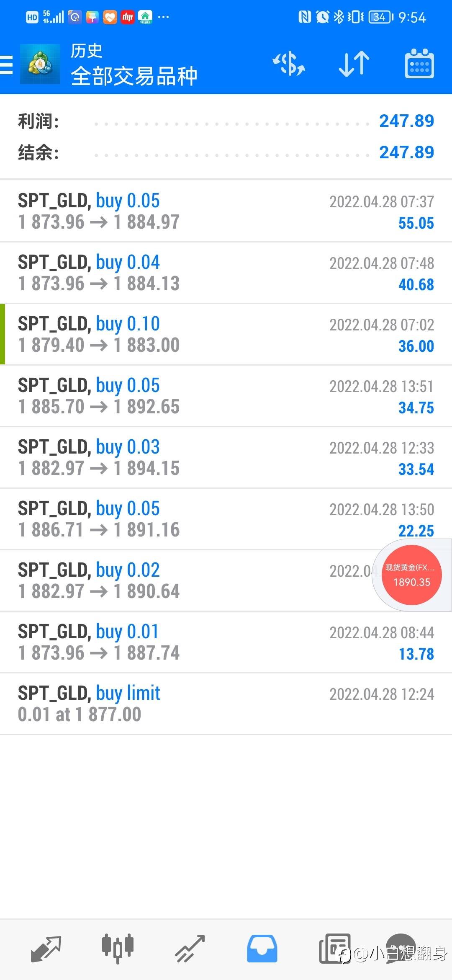Viewport: 452px width, 980px height.
Task: Open the buy limit order at 1877.00
Action: click(226, 704)
